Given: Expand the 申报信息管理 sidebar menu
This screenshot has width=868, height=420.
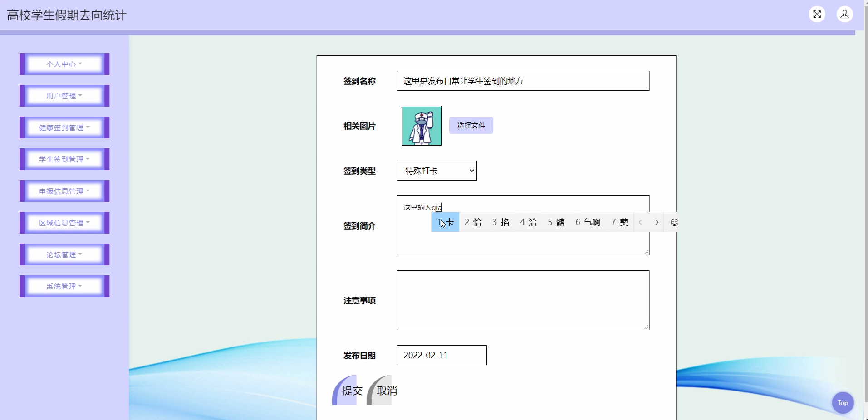Looking at the screenshot, I should point(64,191).
